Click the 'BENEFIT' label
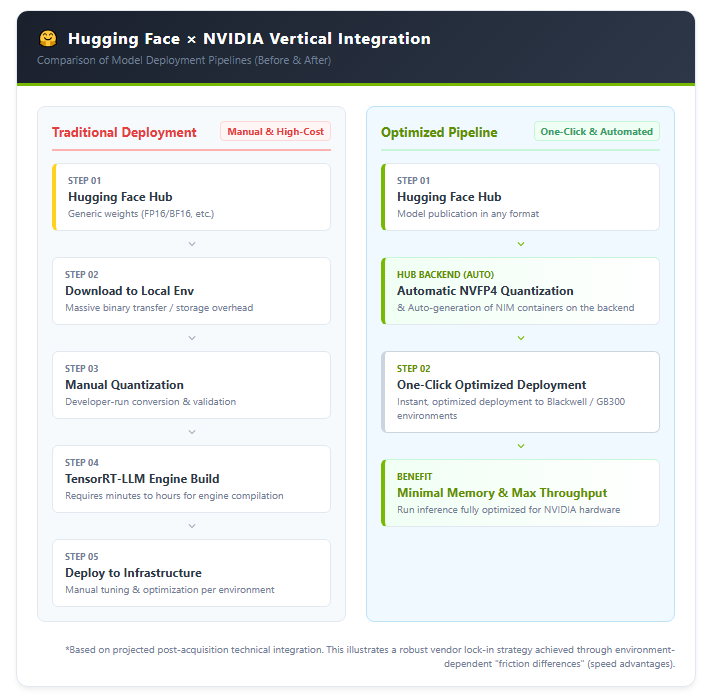Image resolution: width=712 pixels, height=700 pixels. (414, 477)
